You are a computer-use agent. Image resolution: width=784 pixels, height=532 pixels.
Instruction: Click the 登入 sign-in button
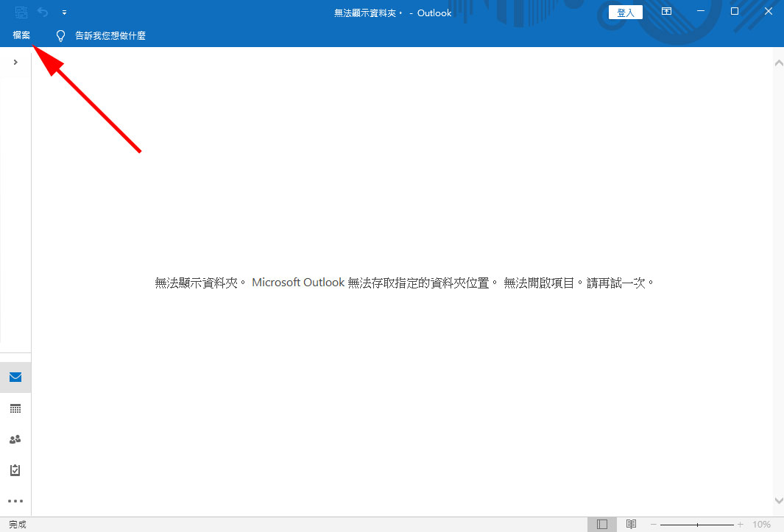point(626,13)
